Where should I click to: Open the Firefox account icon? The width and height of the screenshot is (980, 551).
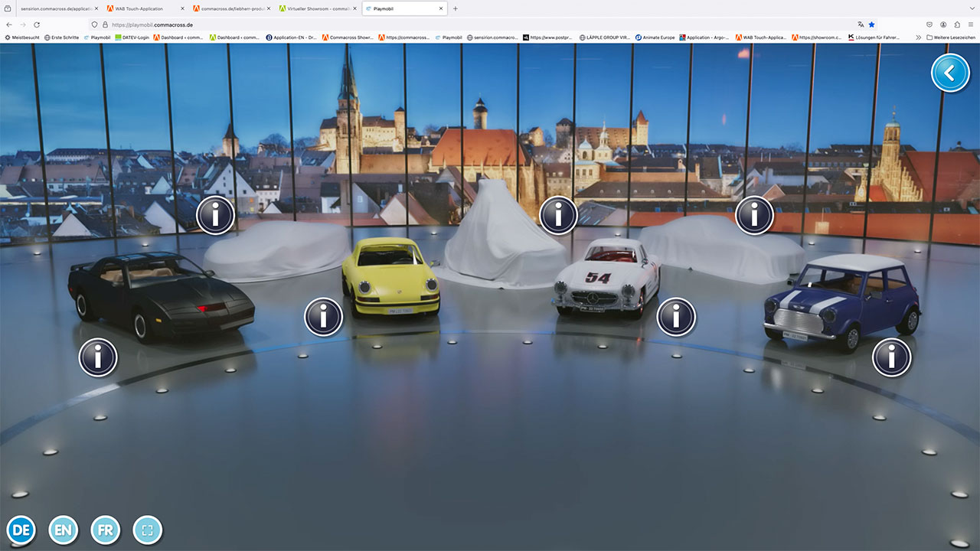[x=943, y=24]
